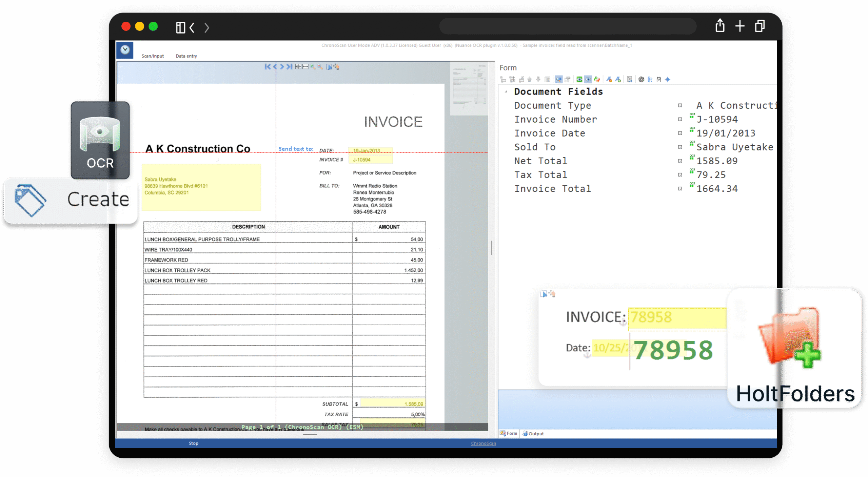Click the blue sparkle icon in Form toolbar
Screen dimensions: 868x477
tap(668, 79)
